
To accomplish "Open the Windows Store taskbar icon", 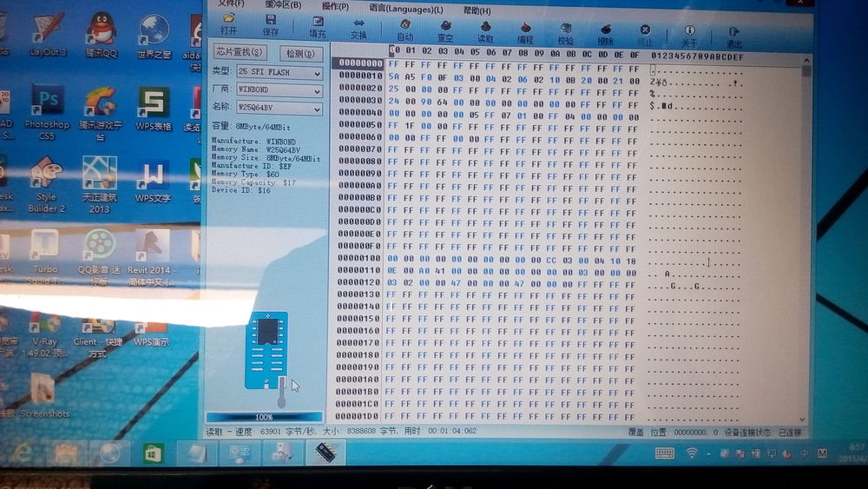I will (153, 453).
